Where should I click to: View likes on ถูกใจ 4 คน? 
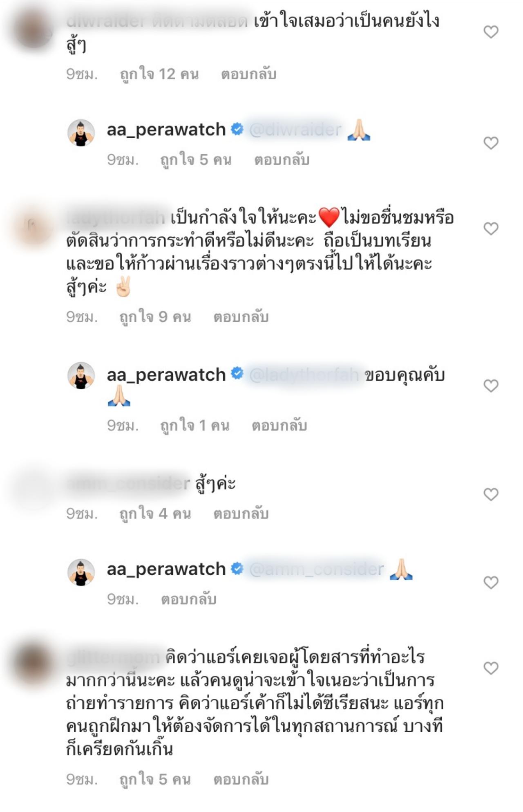pyautogui.click(x=155, y=514)
